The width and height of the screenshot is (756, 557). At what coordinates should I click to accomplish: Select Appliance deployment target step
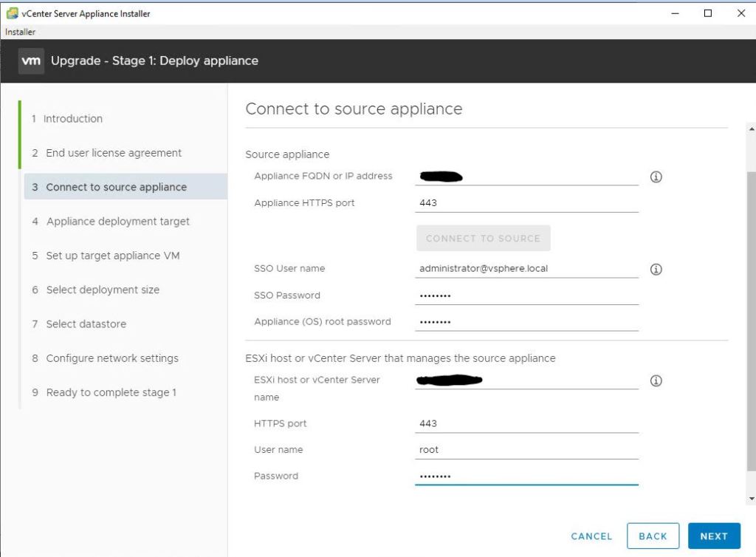(117, 222)
